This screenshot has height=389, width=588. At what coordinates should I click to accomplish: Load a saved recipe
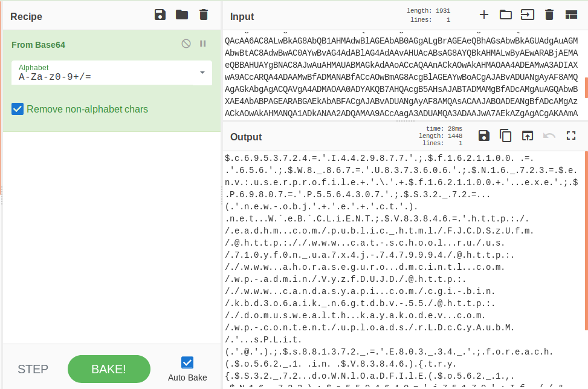click(182, 15)
